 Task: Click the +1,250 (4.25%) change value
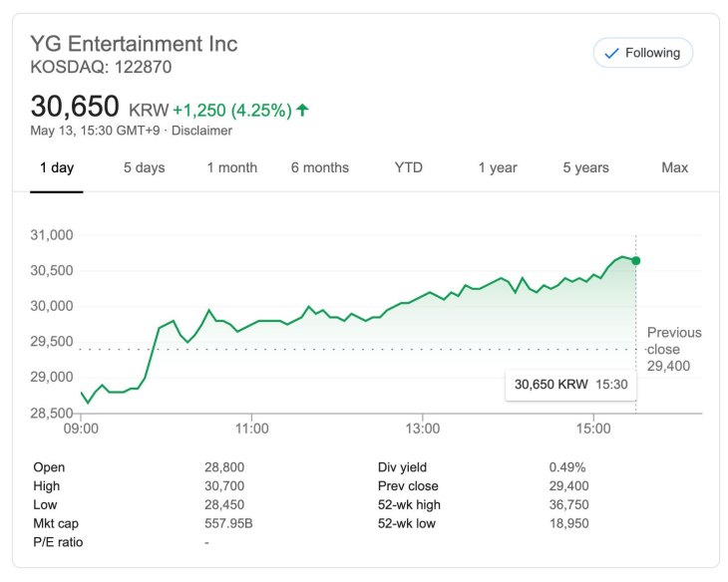coord(232,110)
